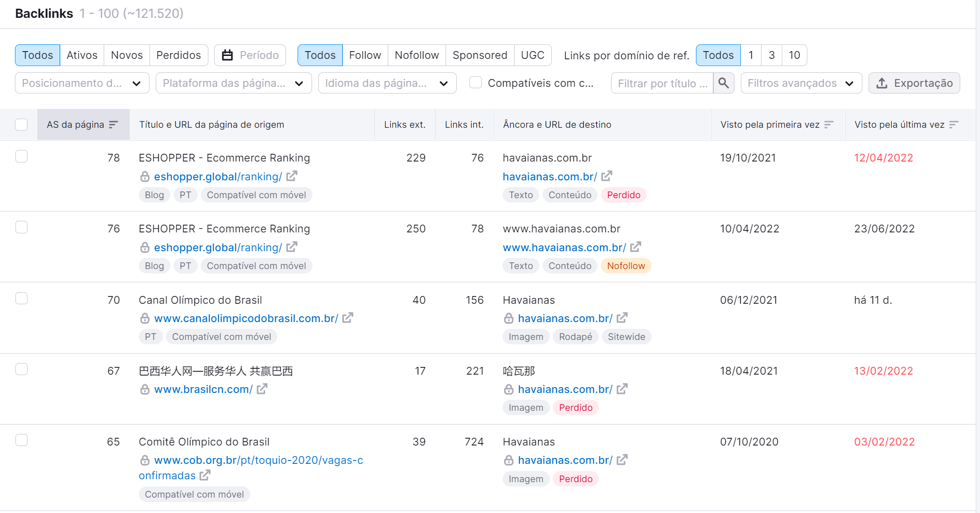Viewport: 980px width, 513px height.
Task: Sort by AS da página using its sort icon
Action: click(x=113, y=124)
